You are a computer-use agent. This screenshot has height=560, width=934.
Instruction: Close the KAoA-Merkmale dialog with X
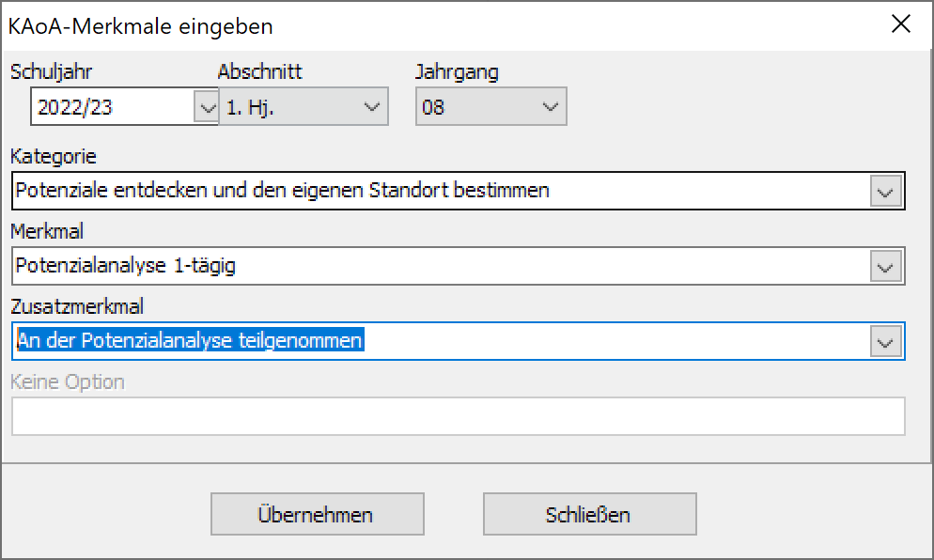900,23
